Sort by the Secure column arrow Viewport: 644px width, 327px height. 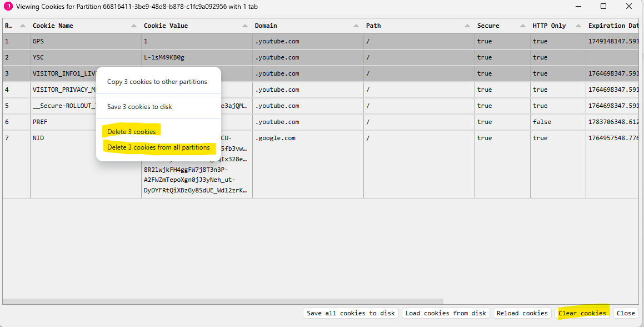[x=523, y=26]
